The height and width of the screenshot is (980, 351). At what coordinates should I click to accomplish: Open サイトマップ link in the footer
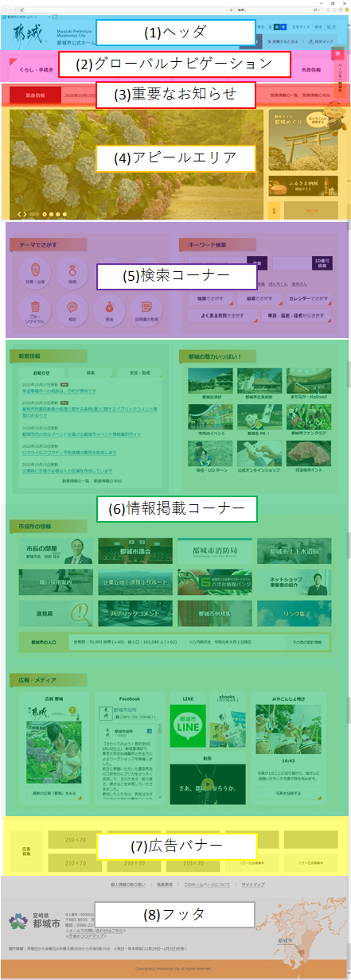253,884
